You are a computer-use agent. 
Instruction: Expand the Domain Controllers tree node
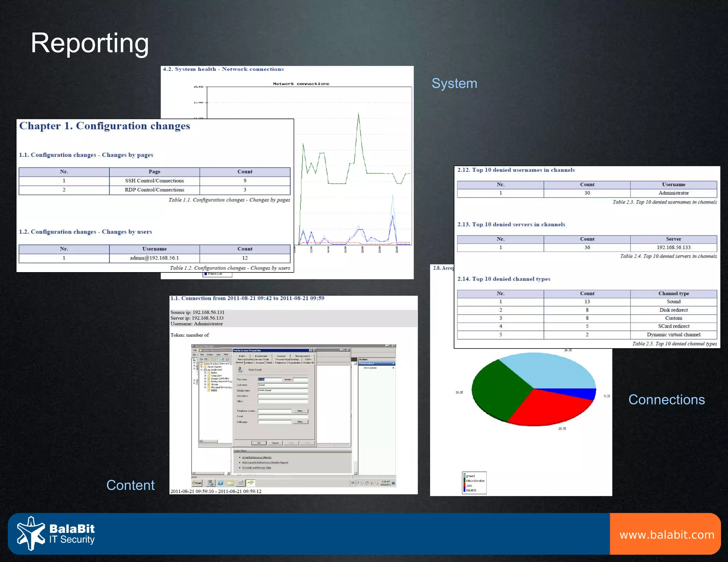click(x=205, y=378)
